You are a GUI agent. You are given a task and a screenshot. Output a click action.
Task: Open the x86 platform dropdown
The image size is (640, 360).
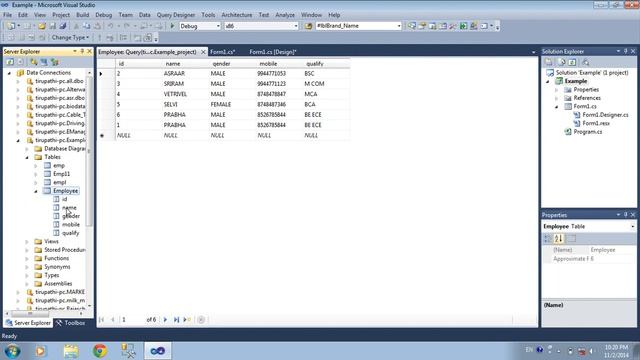296,26
